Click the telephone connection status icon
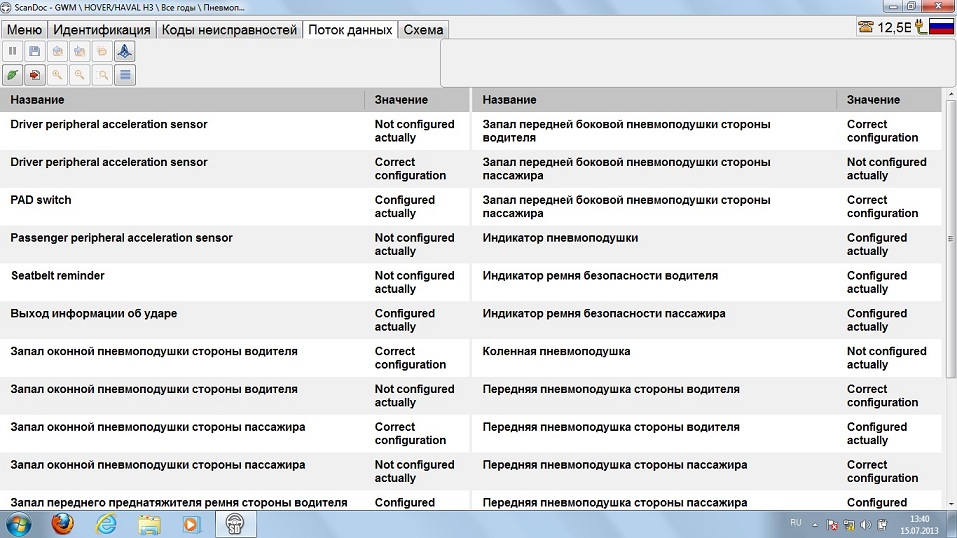 click(x=865, y=27)
